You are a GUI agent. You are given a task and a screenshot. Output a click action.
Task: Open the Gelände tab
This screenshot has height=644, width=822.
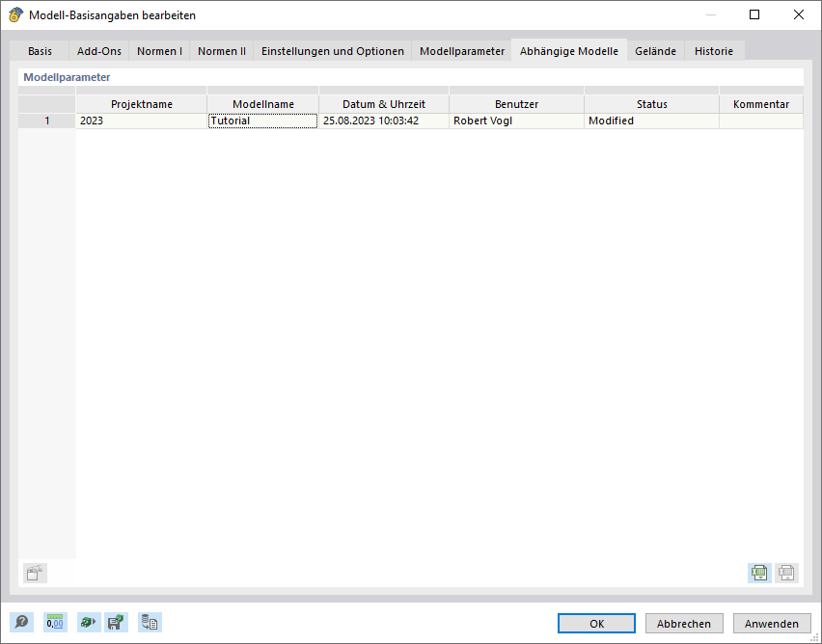(655, 51)
